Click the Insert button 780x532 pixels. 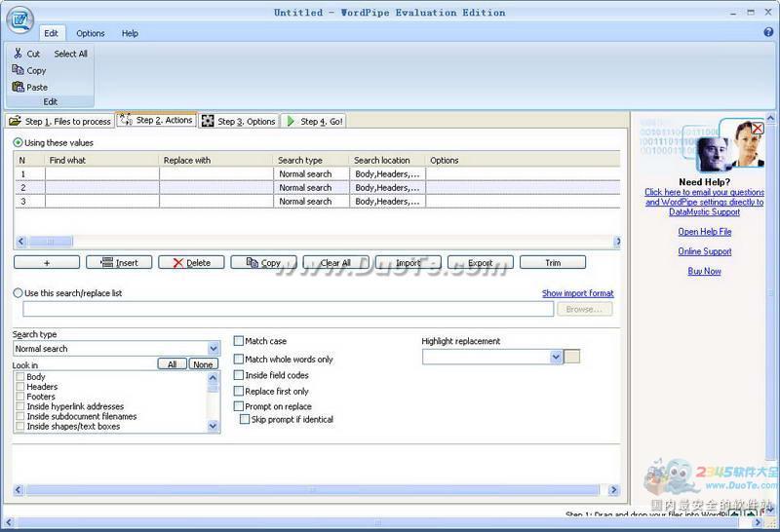point(119,262)
